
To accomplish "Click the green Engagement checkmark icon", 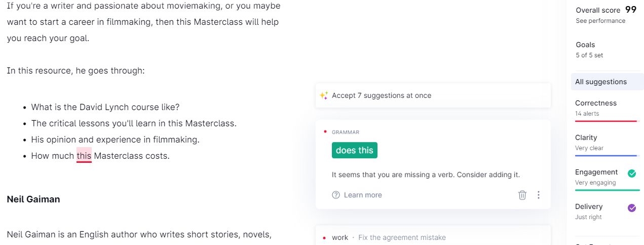I will (x=632, y=173).
